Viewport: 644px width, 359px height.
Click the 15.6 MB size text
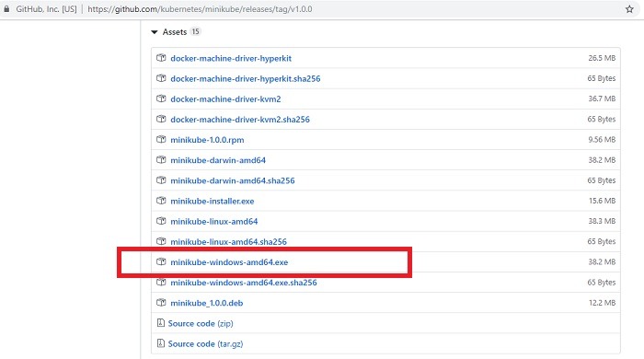[x=602, y=201]
